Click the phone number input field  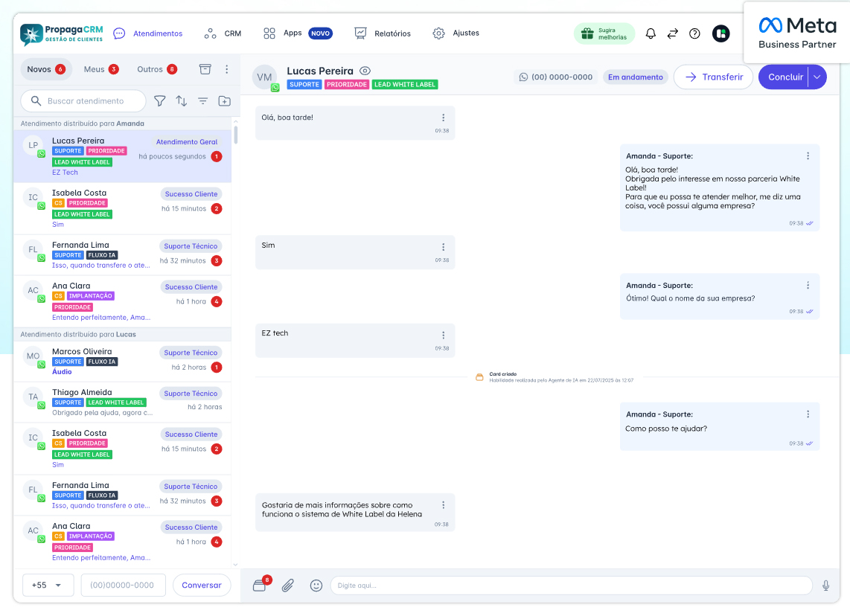[x=123, y=585]
